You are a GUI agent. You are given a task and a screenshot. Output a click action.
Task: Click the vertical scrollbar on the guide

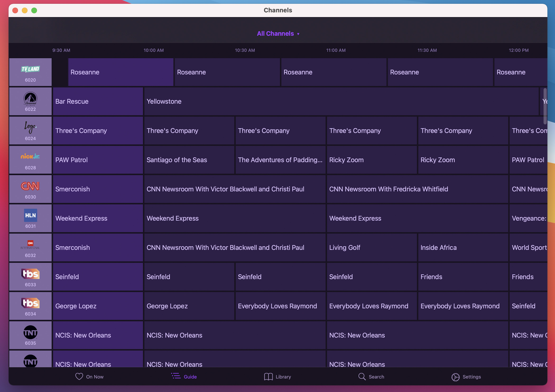[545, 106]
